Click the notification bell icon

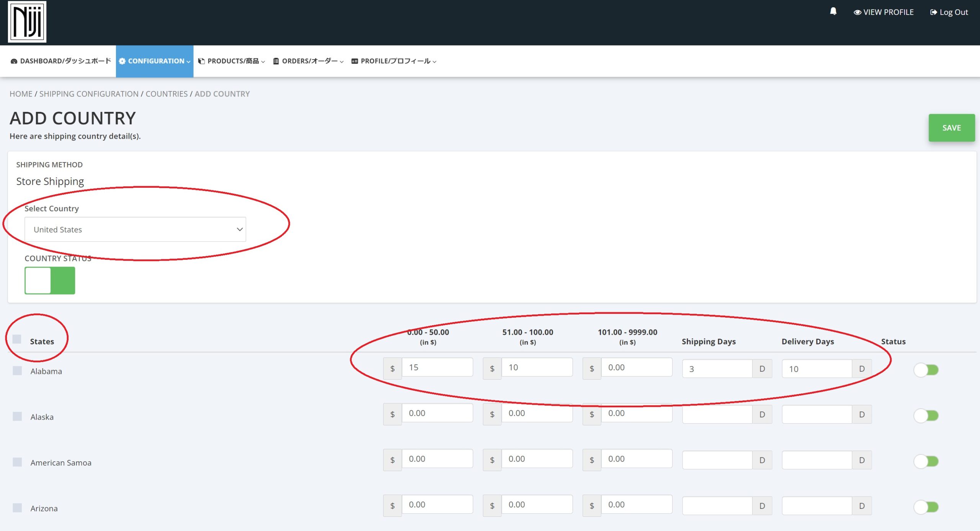pyautogui.click(x=833, y=11)
